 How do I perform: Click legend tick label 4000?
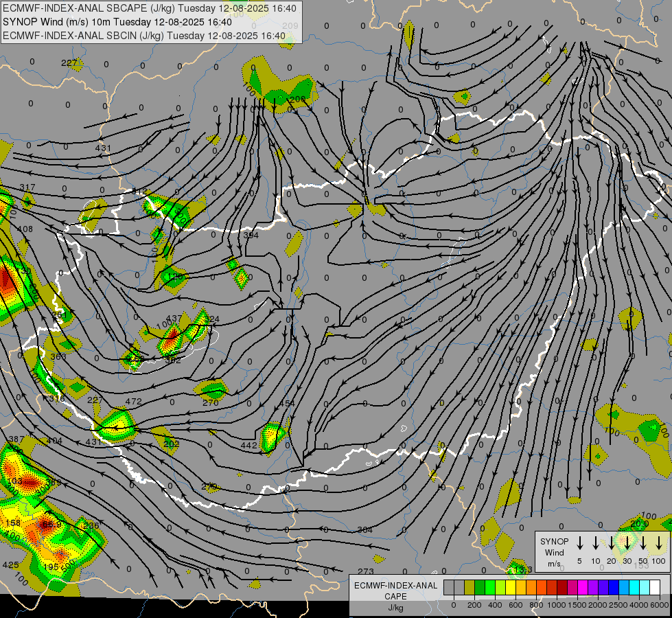pos(639,605)
